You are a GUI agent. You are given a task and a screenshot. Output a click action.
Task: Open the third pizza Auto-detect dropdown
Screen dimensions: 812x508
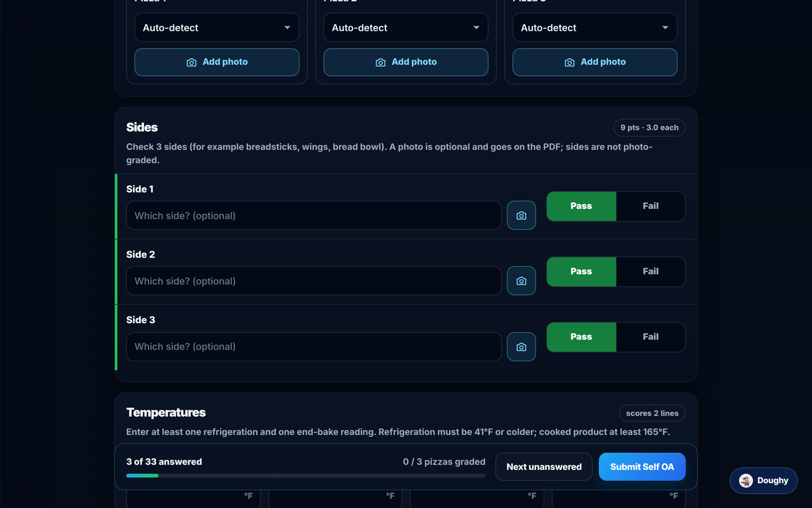coord(595,27)
